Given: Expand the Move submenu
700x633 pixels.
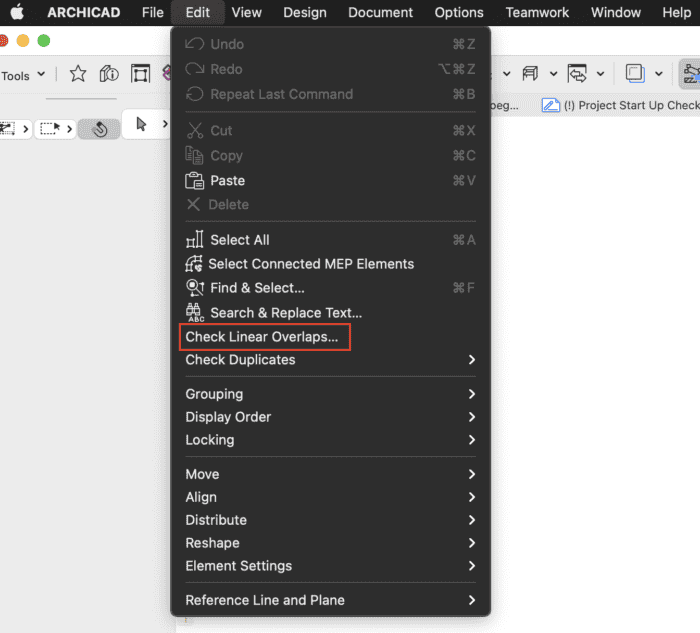Looking at the screenshot, I should (330, 474).
